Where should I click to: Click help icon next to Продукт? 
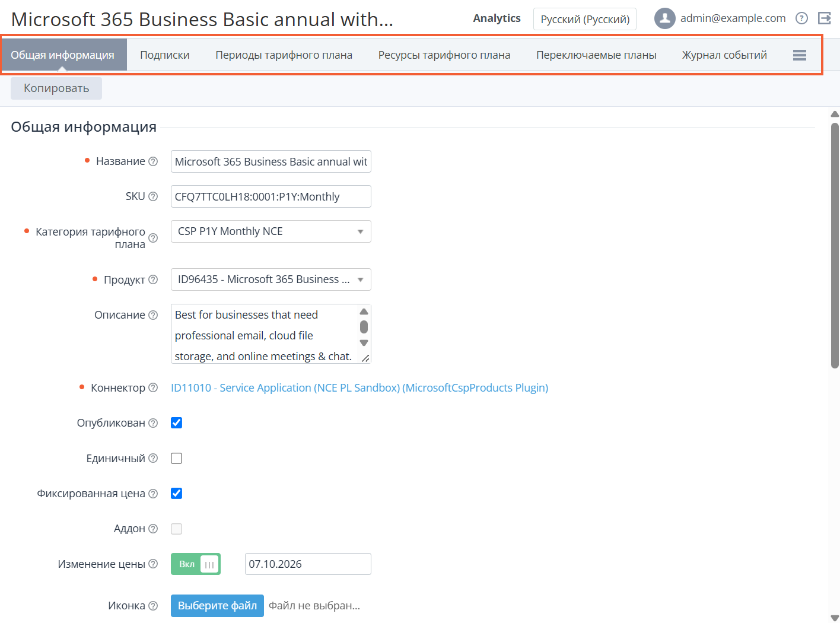coord(153,279)
